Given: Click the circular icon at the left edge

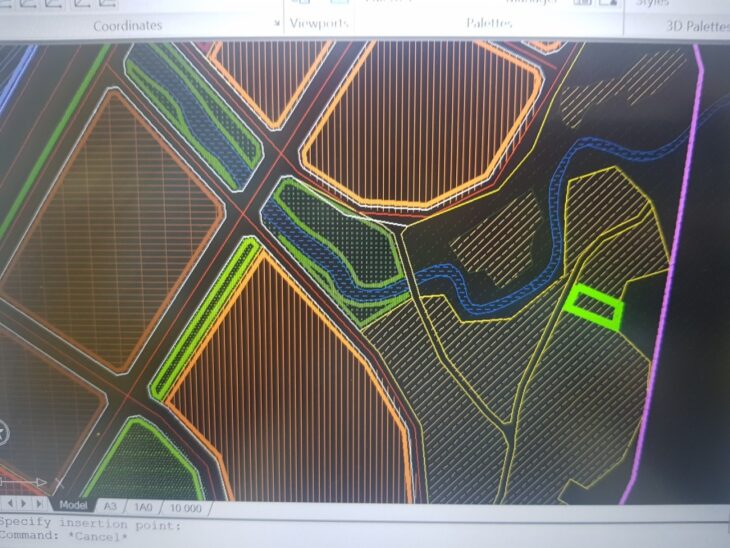Looking at the screenshot, I should 3,432.
